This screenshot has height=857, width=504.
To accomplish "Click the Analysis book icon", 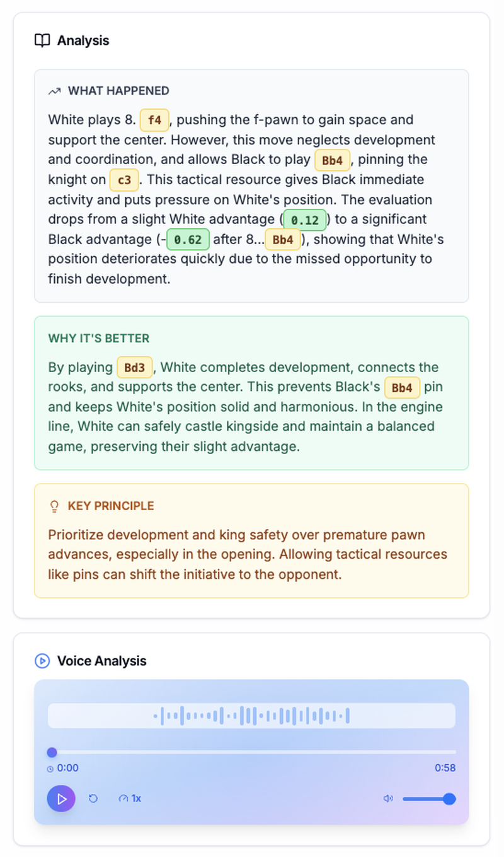I will coord(42,41).
